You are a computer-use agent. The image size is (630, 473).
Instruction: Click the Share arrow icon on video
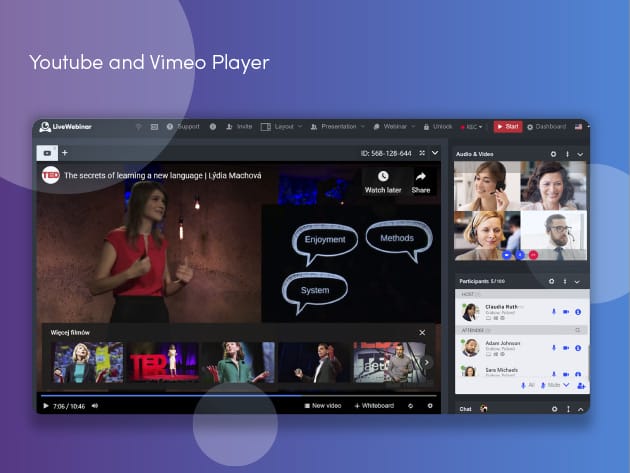(x=421, y=176)
